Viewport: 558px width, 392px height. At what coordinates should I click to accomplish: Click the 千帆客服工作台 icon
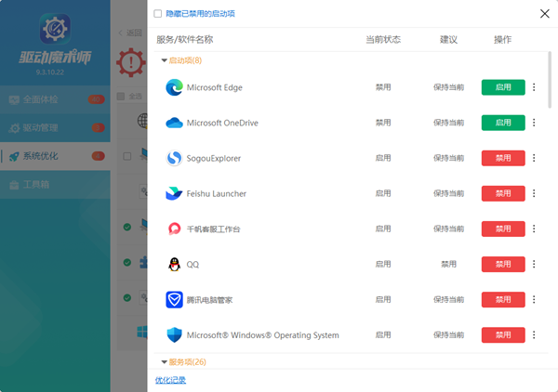(x=175, y=229)
